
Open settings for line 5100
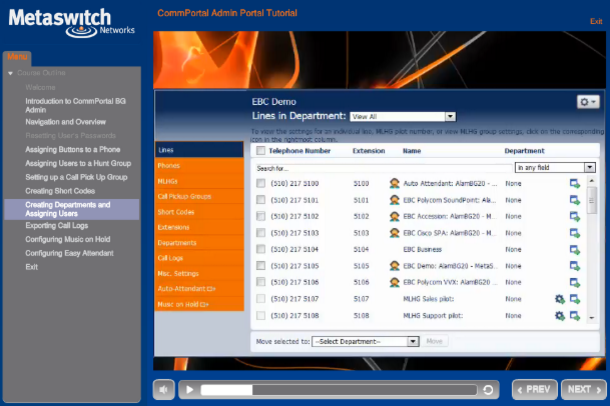575,184
